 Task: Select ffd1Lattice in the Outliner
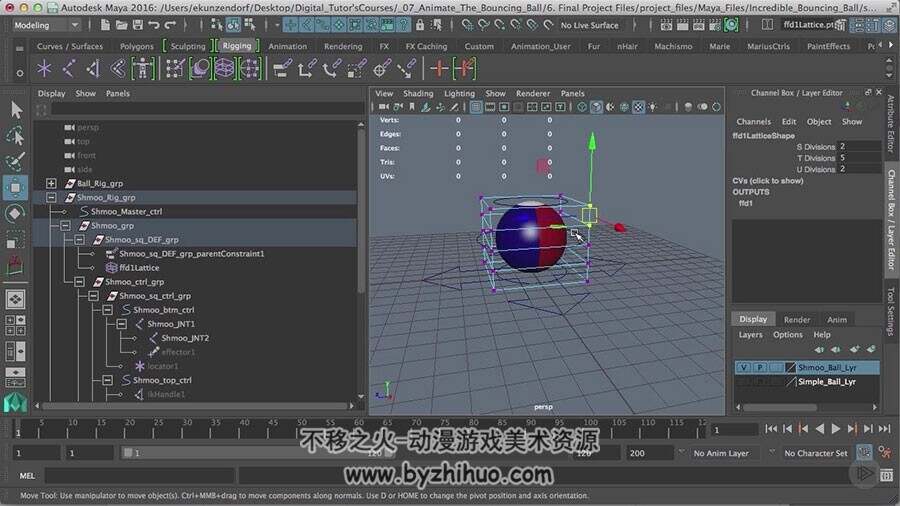click(x=139, y=267)
